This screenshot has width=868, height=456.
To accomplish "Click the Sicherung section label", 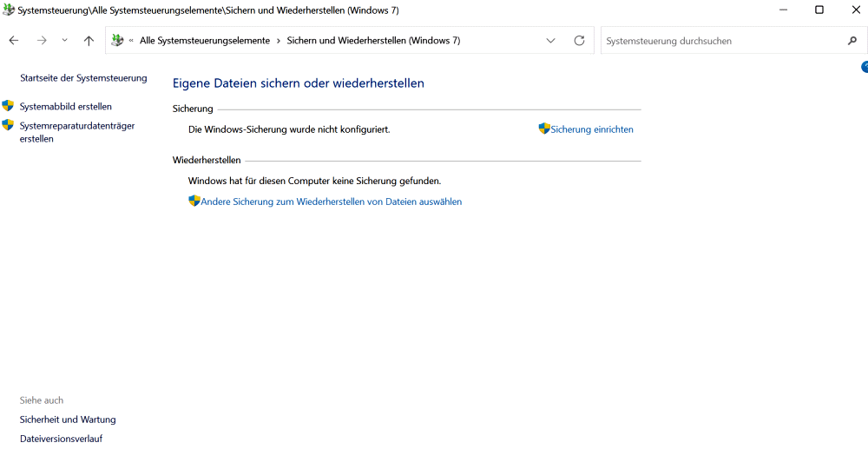I will pyautogui.click(x=193, y=109).
